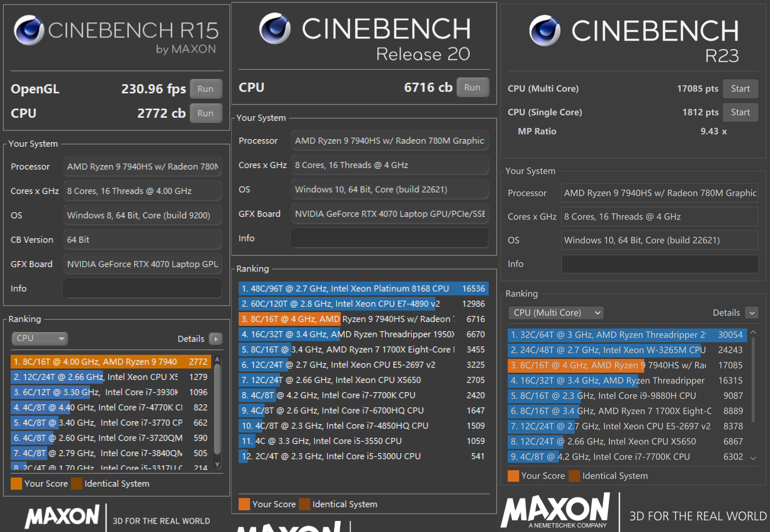This screenshot has height=532, width=770.
Task: Select R23 ranking row Threadripper 30054
Action: (x=627, y=335)
